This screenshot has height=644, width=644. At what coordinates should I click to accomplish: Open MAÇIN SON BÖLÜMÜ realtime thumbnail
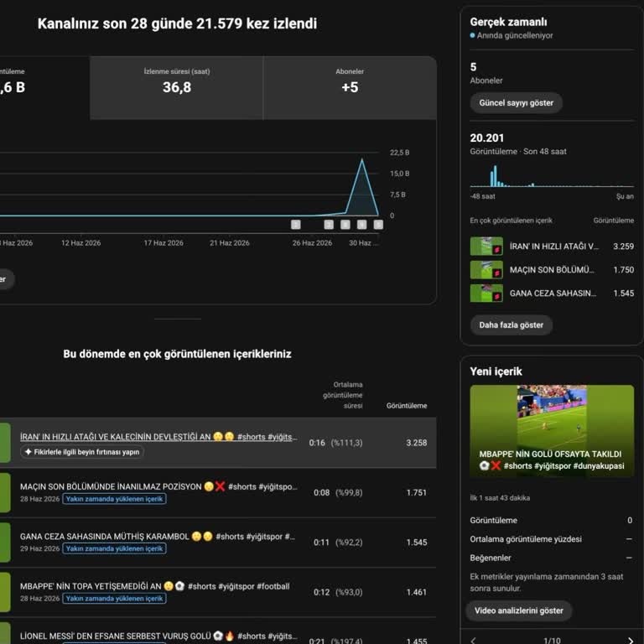coord(486,270)
